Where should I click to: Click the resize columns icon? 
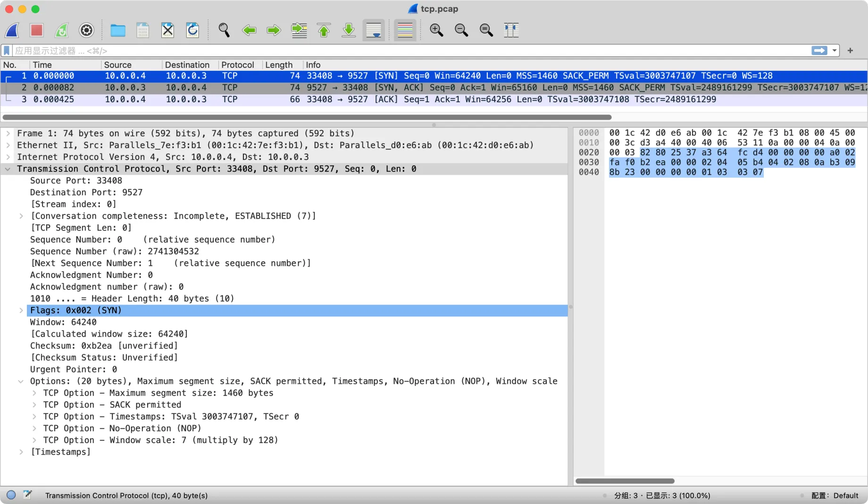tap(511, 31)
